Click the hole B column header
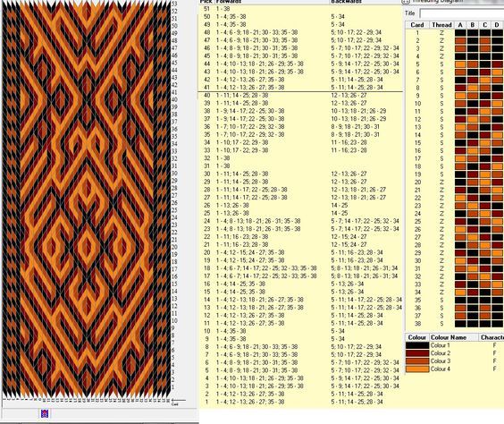The height and width of the screenshot is (424, 504). pos(473,25)
